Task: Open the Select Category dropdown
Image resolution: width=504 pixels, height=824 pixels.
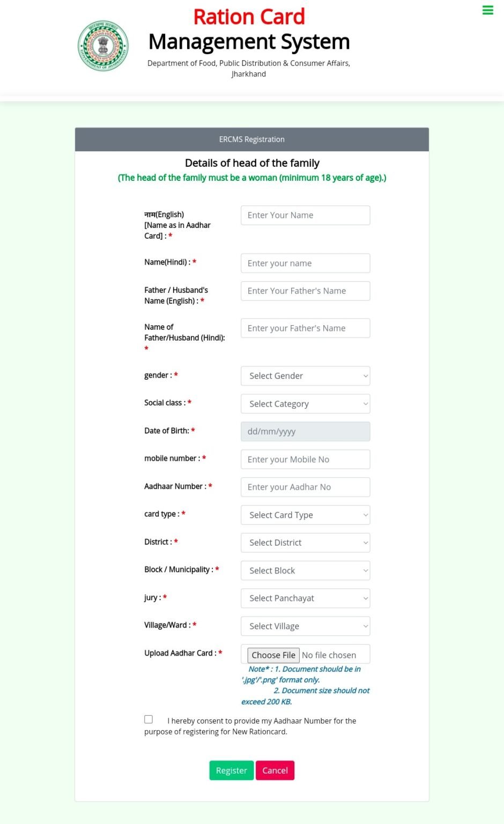Action: [305, 403]
